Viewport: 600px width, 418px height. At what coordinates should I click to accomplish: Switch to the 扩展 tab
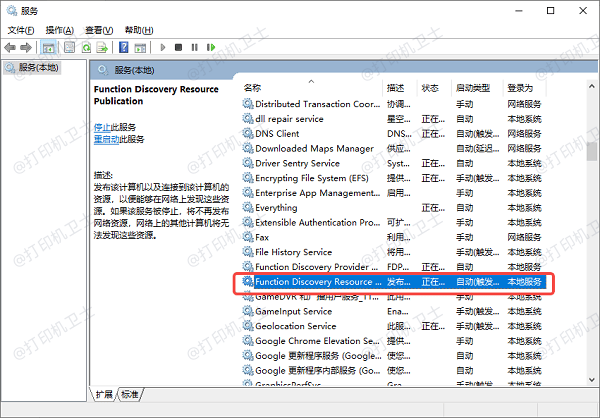point(104,394)
